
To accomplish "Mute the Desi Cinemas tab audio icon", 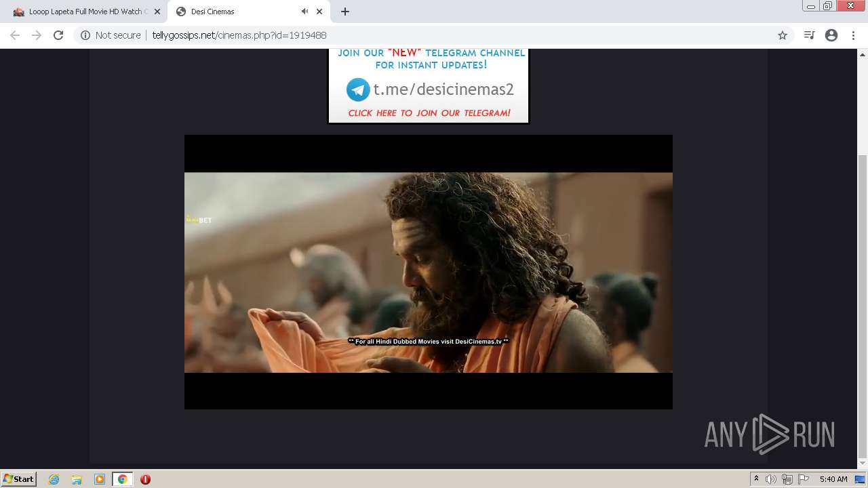I will click(305, 12).
